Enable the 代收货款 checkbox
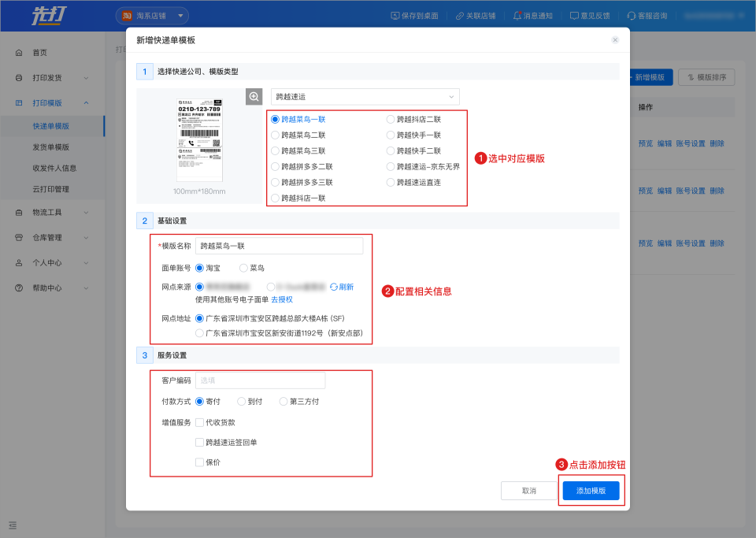 [199, 422]
